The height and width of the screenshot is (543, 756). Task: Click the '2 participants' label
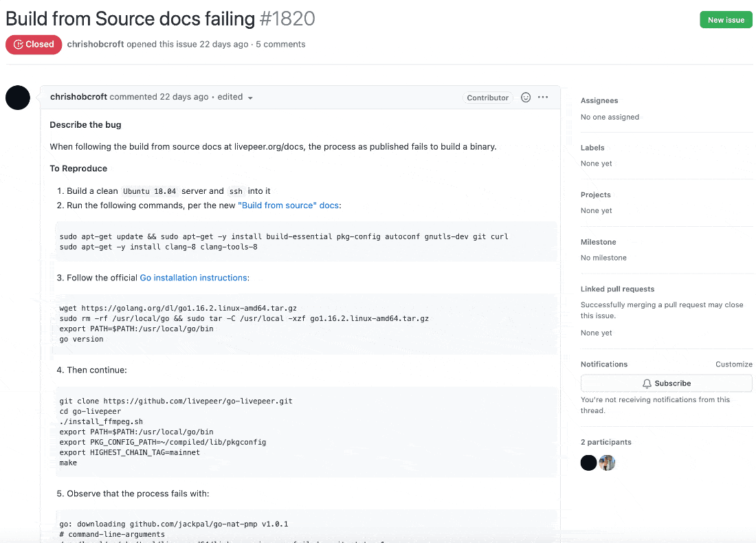tap(606, 442)
